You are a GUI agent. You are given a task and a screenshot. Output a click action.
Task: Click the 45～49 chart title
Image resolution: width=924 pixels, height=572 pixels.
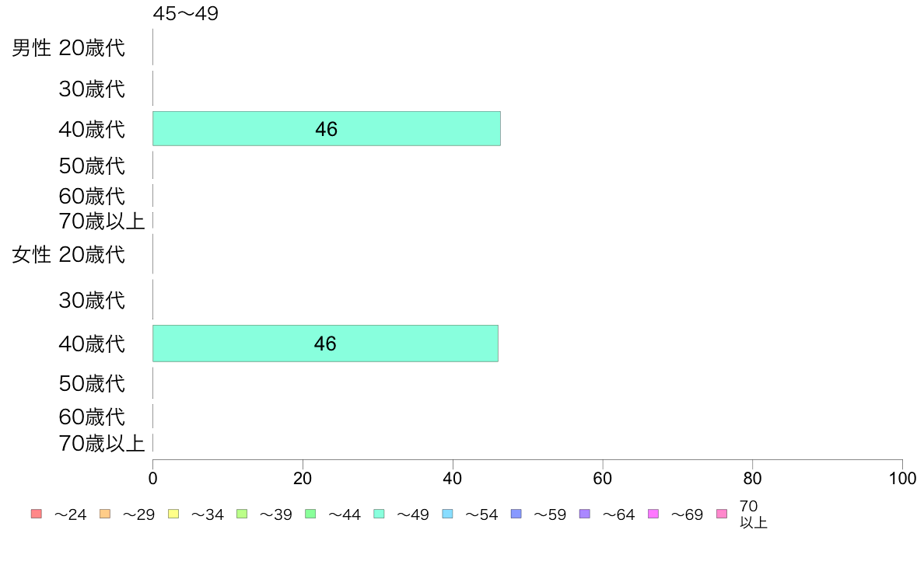(x=186, y=13)
